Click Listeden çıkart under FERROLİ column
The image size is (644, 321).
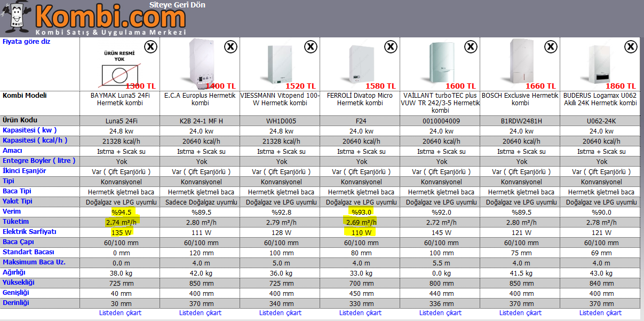point(360,313)
